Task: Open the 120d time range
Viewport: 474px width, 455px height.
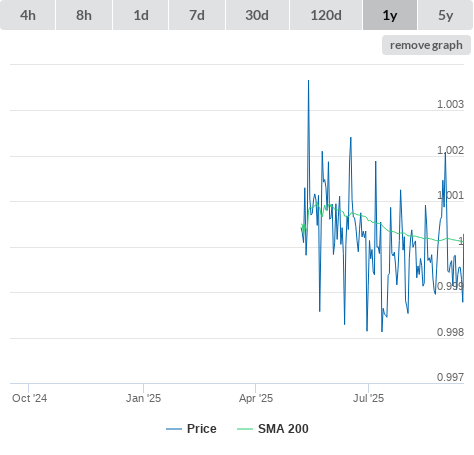Action: 326,15
